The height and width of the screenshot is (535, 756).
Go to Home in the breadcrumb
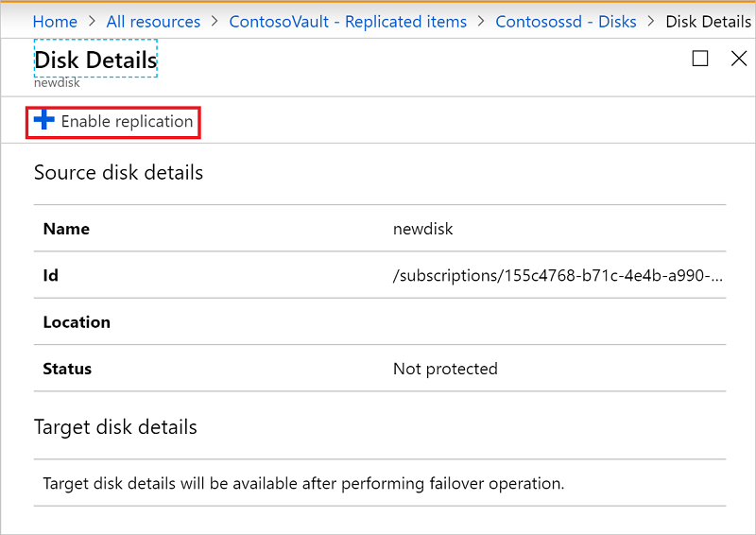tap(55, 22)
